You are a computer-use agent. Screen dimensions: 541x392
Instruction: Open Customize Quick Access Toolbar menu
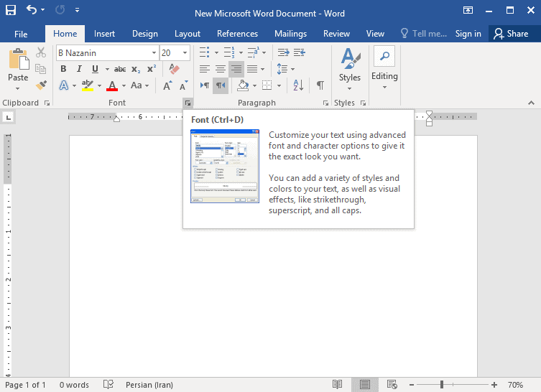[x=78, y=10]
